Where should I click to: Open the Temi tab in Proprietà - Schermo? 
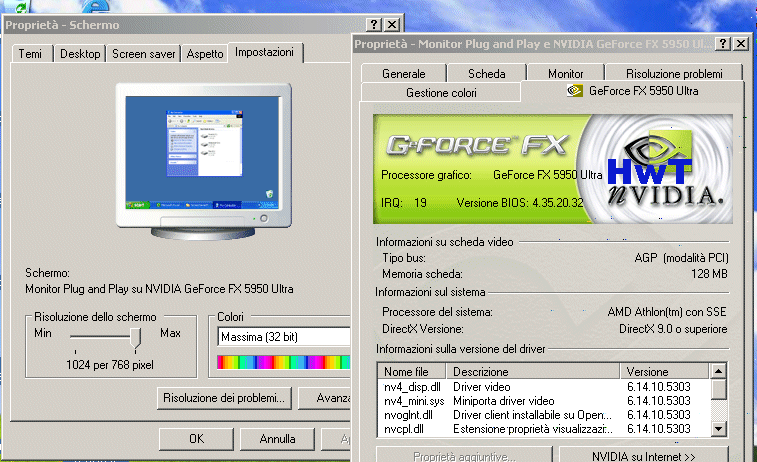pos(30,54)
